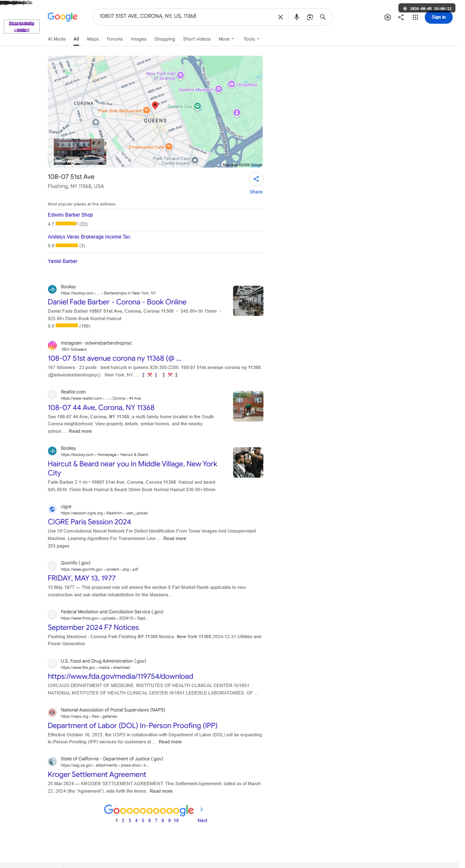Switch to Short videos tab
The image size is (465, 868).
pyautogui.click(x=197, y=39)
